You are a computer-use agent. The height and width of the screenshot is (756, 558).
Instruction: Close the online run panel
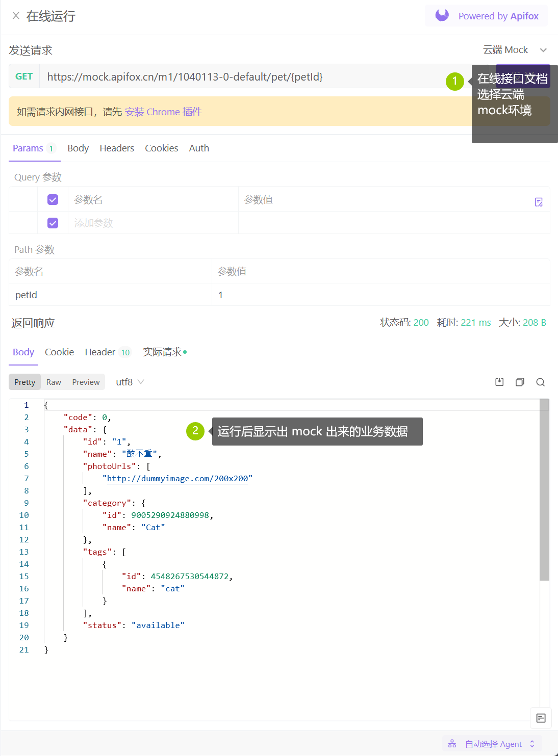point(16,16)
